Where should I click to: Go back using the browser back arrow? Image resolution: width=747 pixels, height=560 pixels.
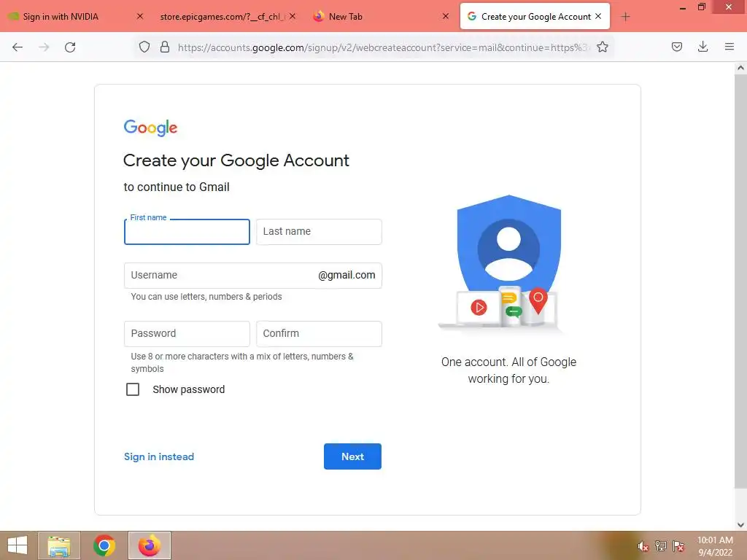(18, 47)
